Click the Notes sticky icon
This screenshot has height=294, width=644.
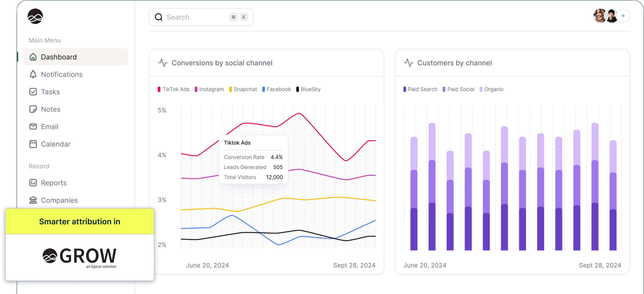pos(33,109)
